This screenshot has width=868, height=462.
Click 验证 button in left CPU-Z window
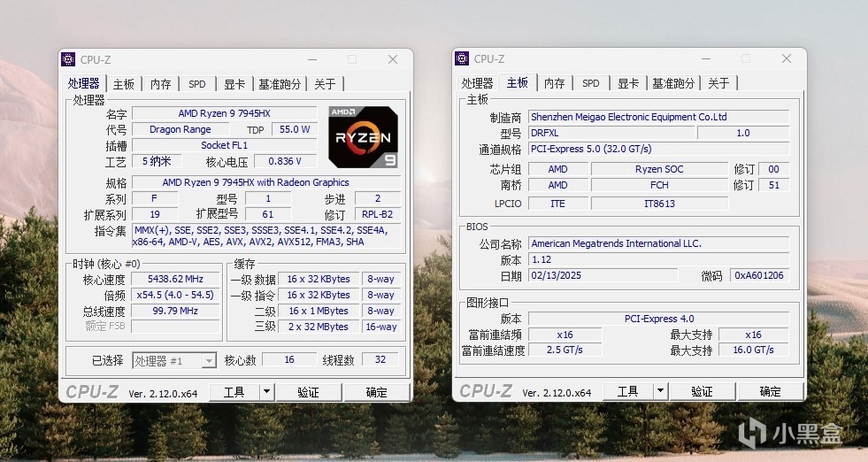coord(308,392)
